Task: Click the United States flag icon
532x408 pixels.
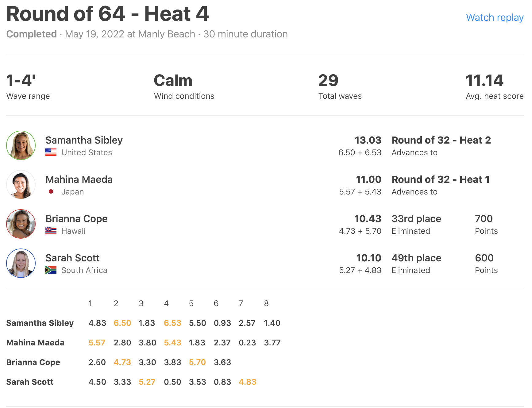Action: point(51,152)
